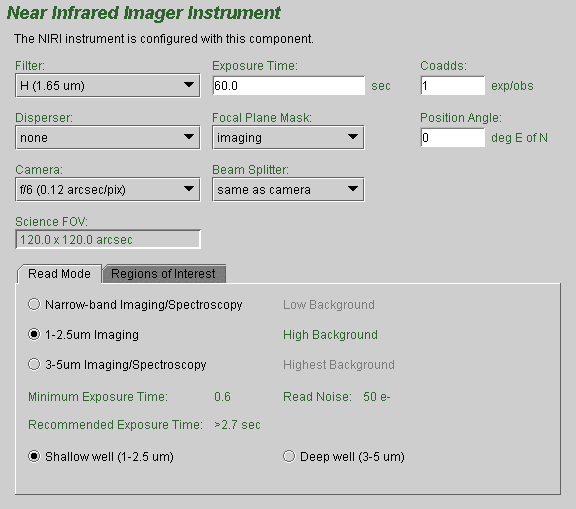Click the Coadds input field
The width and height of the screenshot is (576, 509).
click(453, 86)
